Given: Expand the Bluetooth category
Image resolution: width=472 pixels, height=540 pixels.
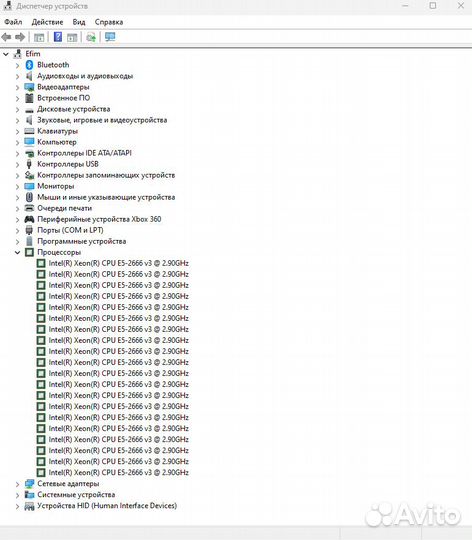Looking at the screenshot, I should pos(18,65).
